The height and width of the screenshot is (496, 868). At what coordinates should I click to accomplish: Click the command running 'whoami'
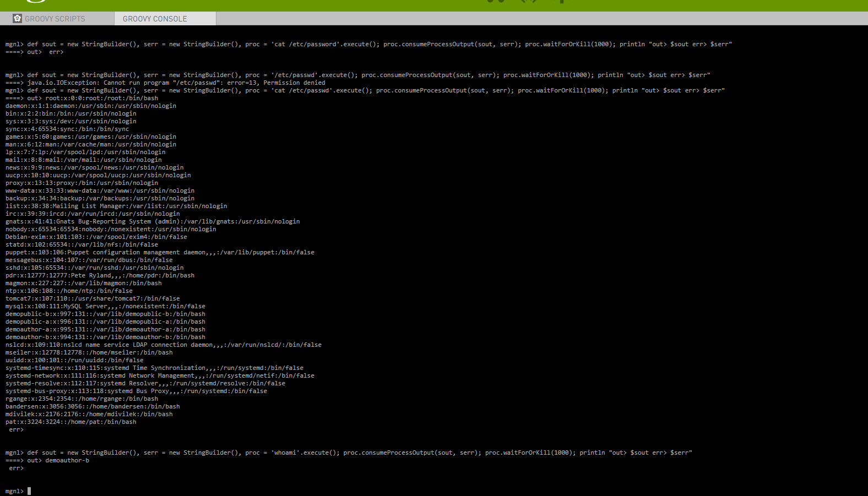pos(349,453)
